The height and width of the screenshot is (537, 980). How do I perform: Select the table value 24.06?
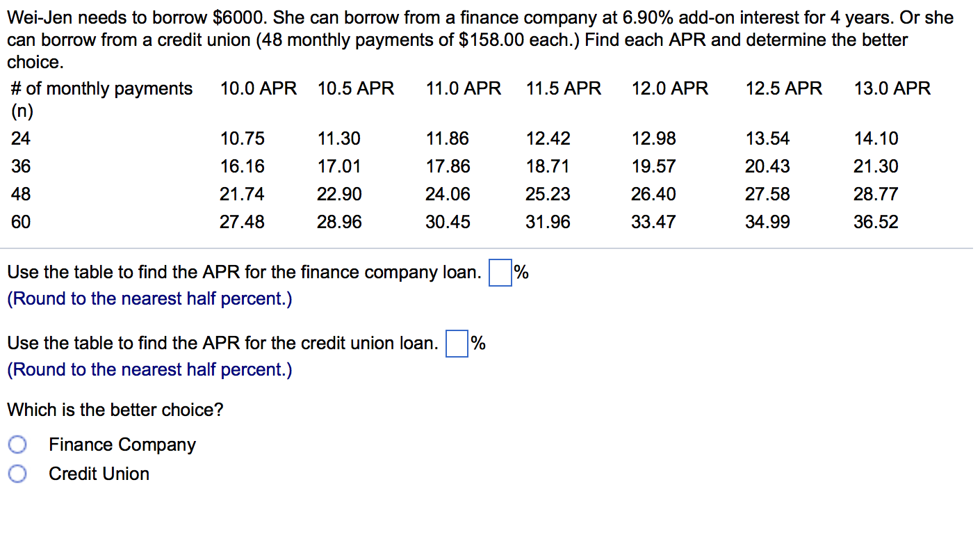point(447,193)
